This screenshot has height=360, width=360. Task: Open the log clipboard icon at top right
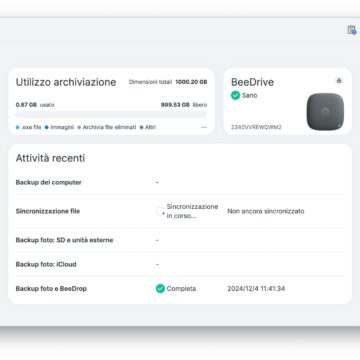[351, 30]
